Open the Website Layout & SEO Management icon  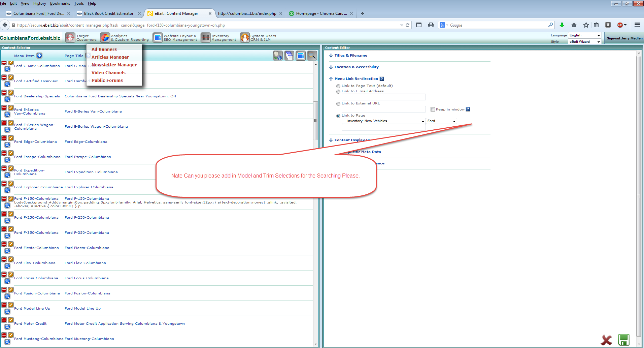[158, 37]
